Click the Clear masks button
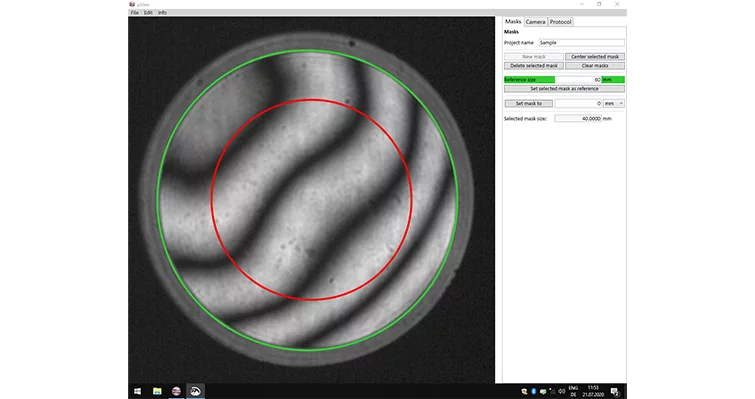 point(595,65)
